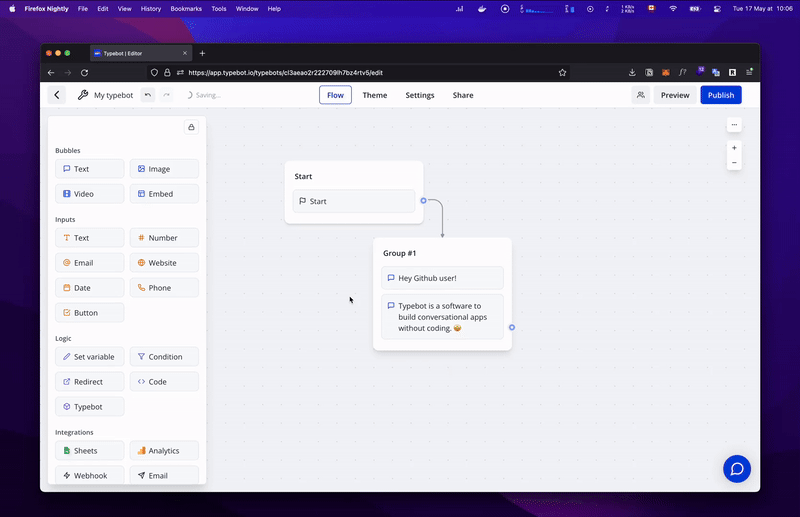The height and width of the screenshot is (517, 800).
Task: Open the canvas options menu
Action: pos(734,125)
